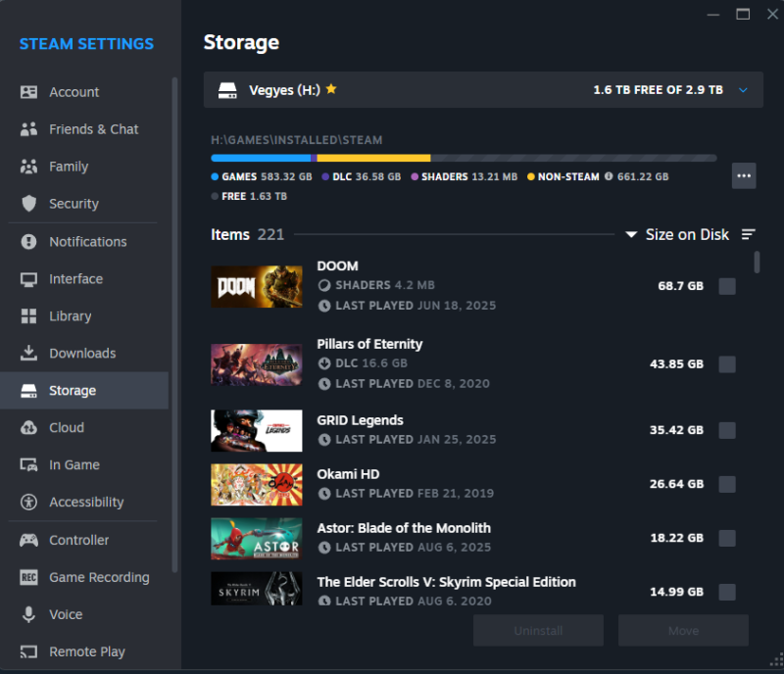Open Remote Play settings
The image size is (784, 674).
tap(84, 651)
